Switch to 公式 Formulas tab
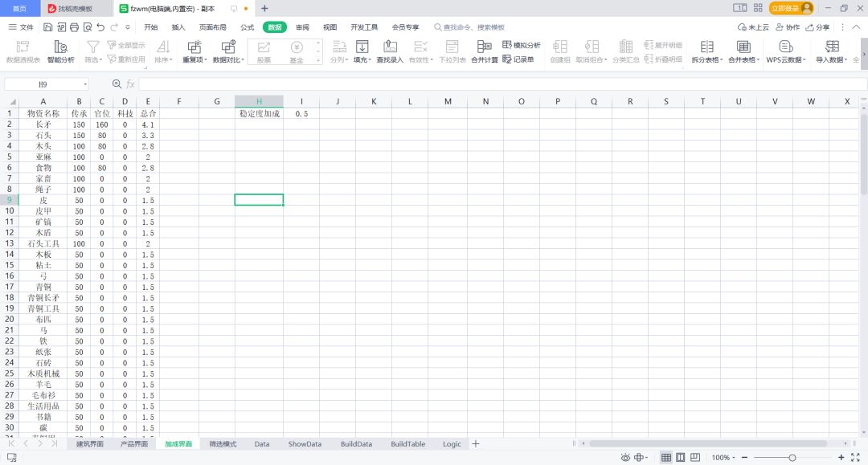 pos(247,27)
